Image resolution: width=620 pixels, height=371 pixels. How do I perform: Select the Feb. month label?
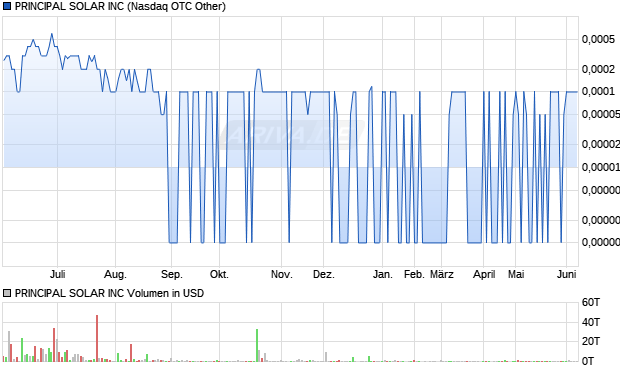[x=414, y=274]
